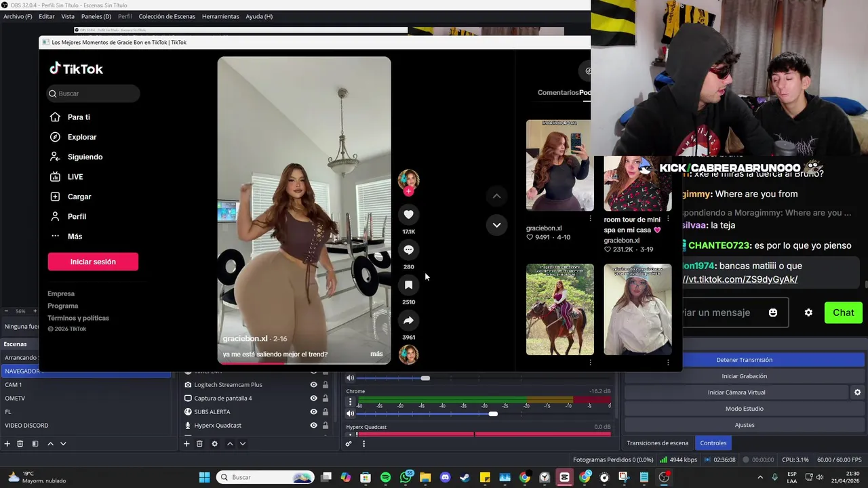The image size is (868, 488).
Task: Move source up in Fuentes toolbar
Action: click(230, 443)
